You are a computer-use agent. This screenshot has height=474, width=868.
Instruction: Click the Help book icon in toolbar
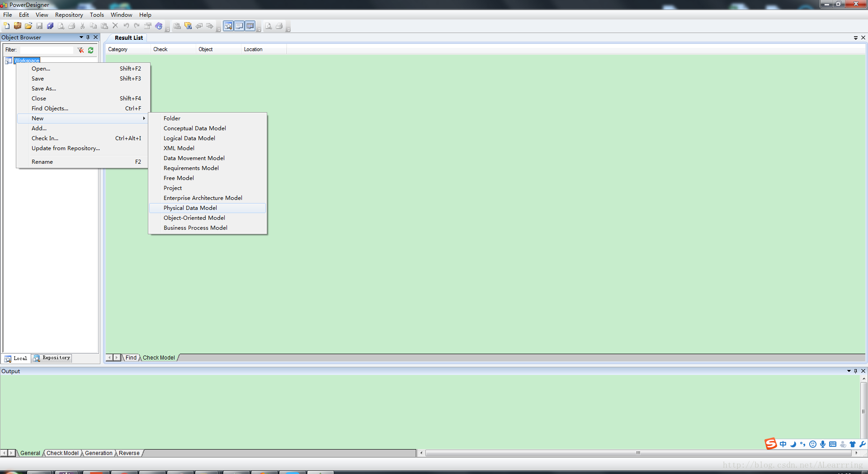[159, 26]
